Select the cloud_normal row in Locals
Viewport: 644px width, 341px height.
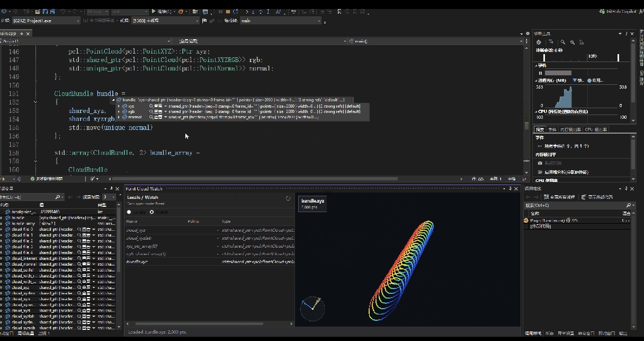click(x=58, y=264)
